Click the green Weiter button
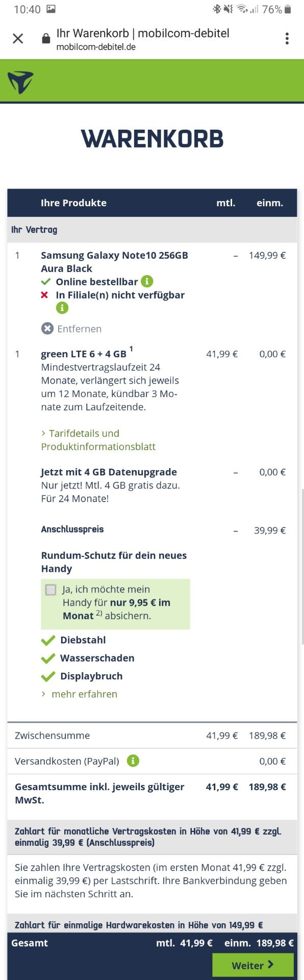 253,965
